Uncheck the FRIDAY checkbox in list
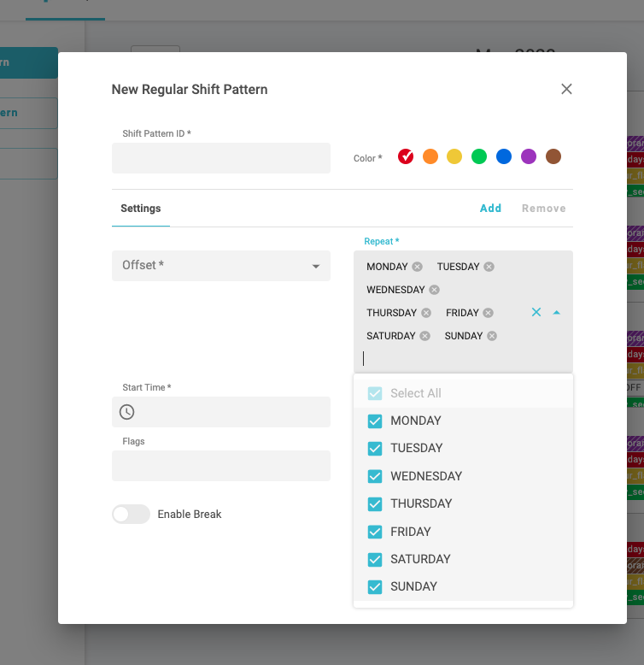This screenshot has height=665, width=644. tap(375, 532)
